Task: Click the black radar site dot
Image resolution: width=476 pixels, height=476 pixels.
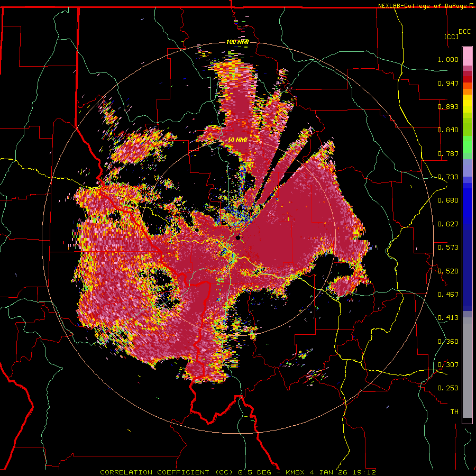Action: [x=237, y=237]
